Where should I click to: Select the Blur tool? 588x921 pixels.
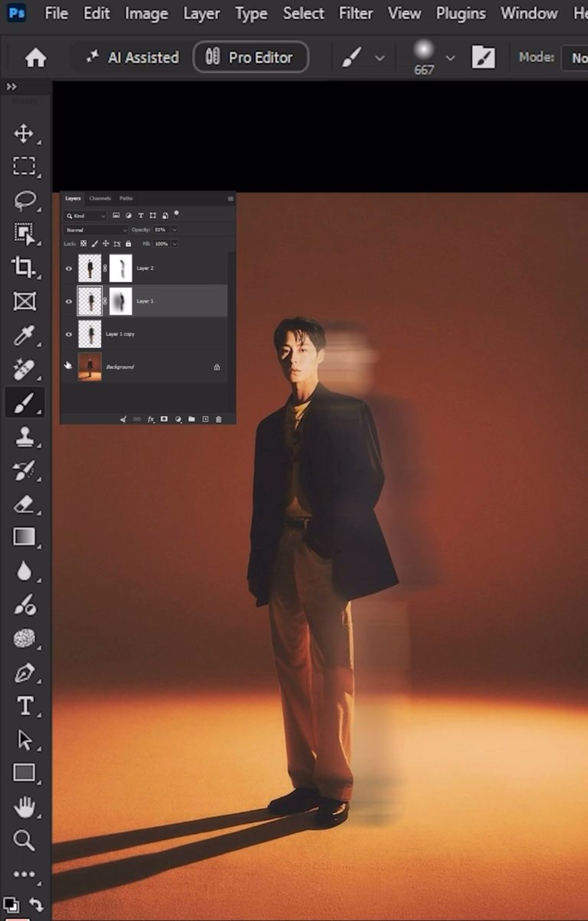(x=24, y=570)
